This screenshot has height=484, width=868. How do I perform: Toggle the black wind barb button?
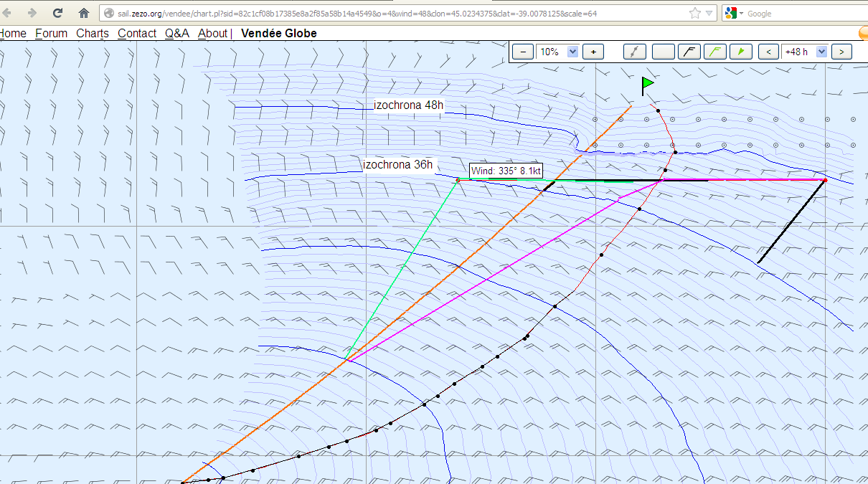pyautogui.click(x=689, y=52)
